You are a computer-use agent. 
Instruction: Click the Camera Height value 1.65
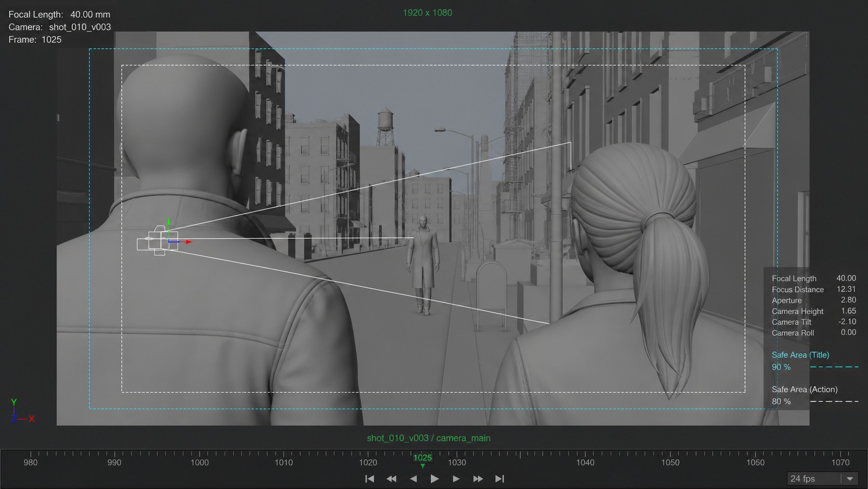[848, 311]
